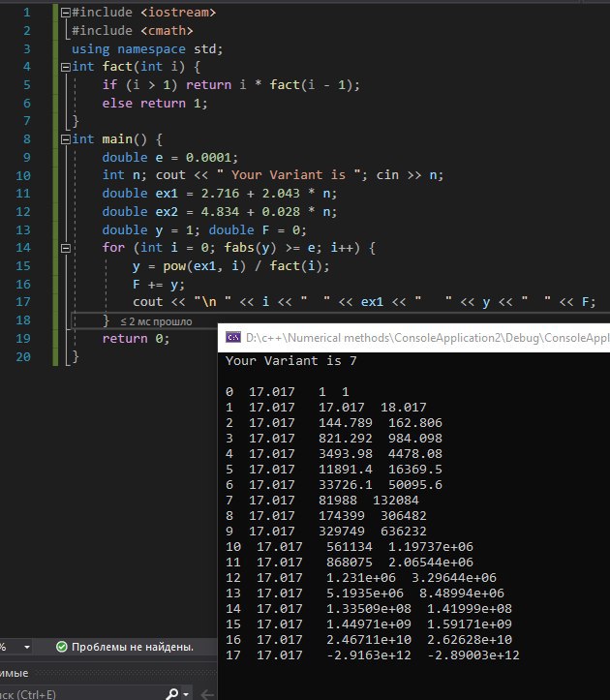Screen dimensions: 610x700
Task: Click the console window title bar icon
Action: pos(233,338)
